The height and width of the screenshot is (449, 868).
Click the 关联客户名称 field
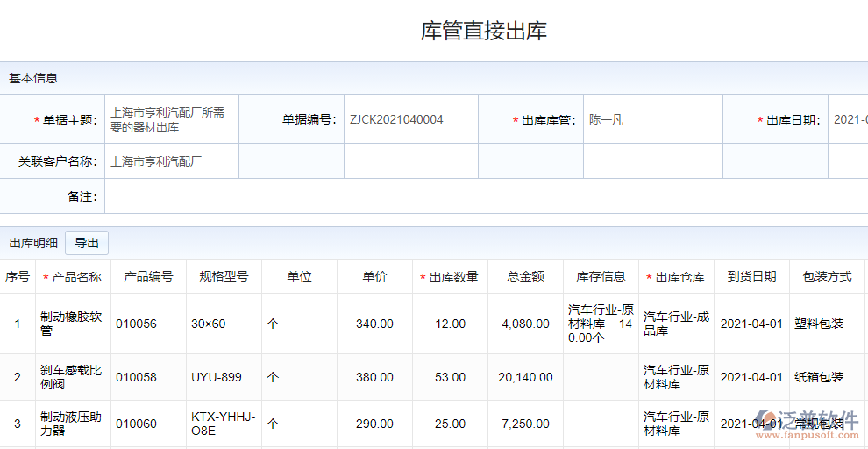click(x=171, y=161)
